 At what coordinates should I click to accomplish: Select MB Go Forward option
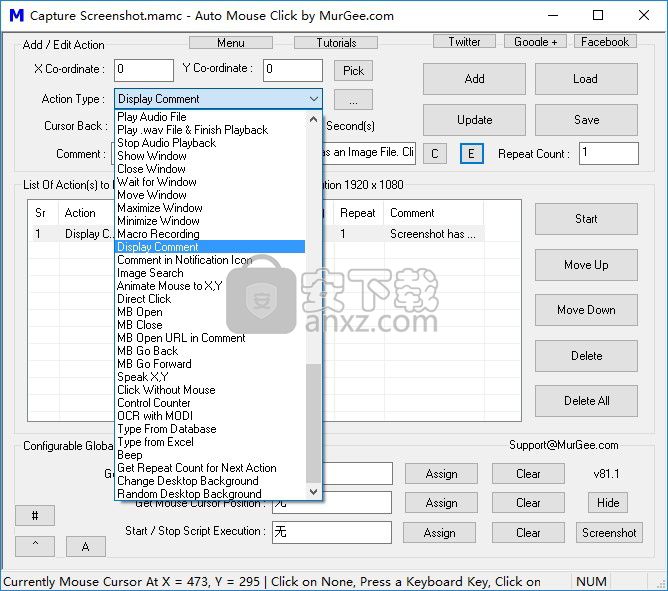coord(154,364)
